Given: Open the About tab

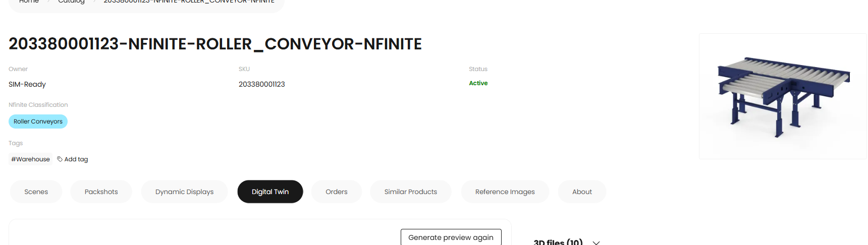Looking at the screenshot, I should tap(582, 192).
